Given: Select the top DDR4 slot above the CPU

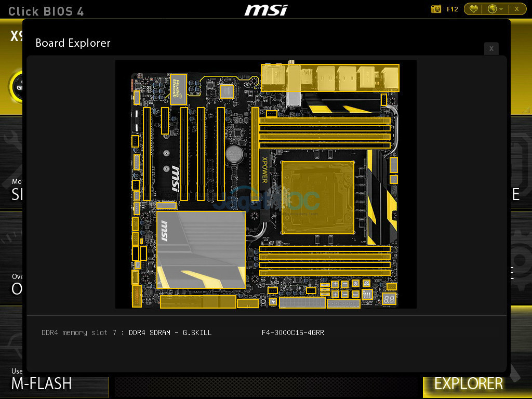Looking at the screenshot, I should pos(325,121).
